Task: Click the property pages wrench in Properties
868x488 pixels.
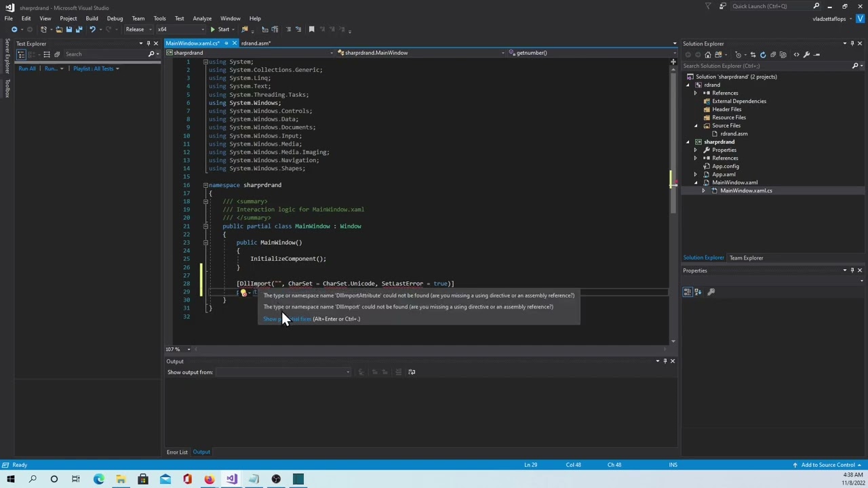Action: pyautogui.click(x=711, y=292)
